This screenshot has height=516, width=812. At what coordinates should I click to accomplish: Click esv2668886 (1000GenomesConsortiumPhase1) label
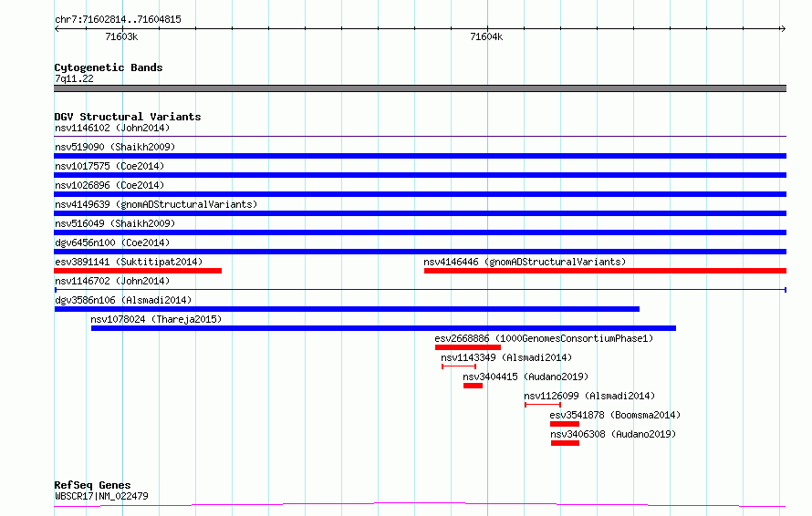pyautogui.click(x=544, y=338)
